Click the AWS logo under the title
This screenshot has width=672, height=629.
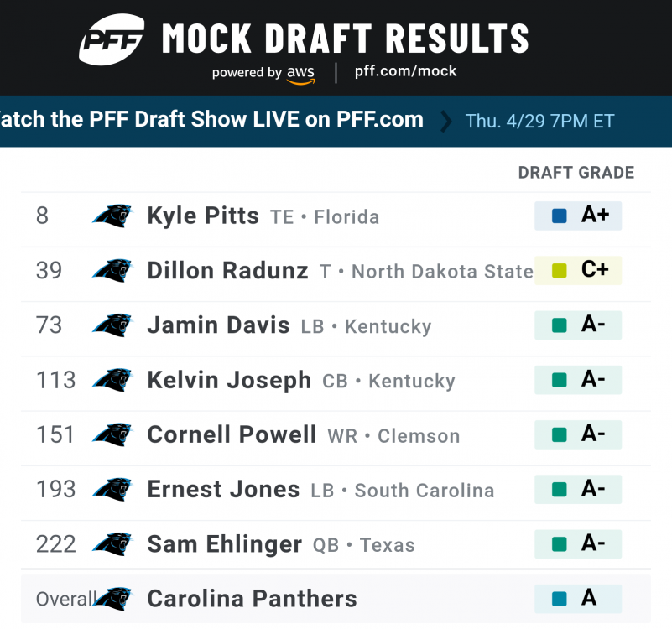[300, 74]
